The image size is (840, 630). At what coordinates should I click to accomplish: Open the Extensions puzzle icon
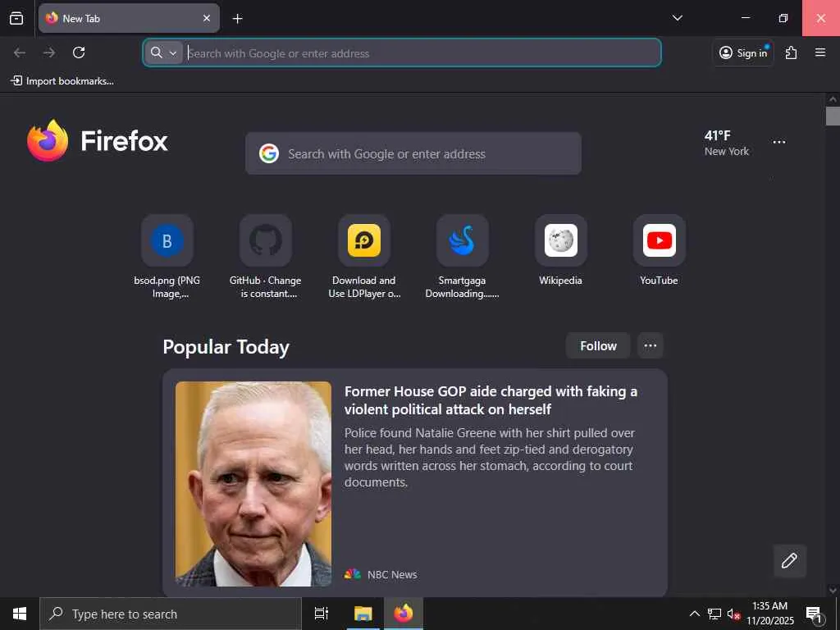pos(792,52)
